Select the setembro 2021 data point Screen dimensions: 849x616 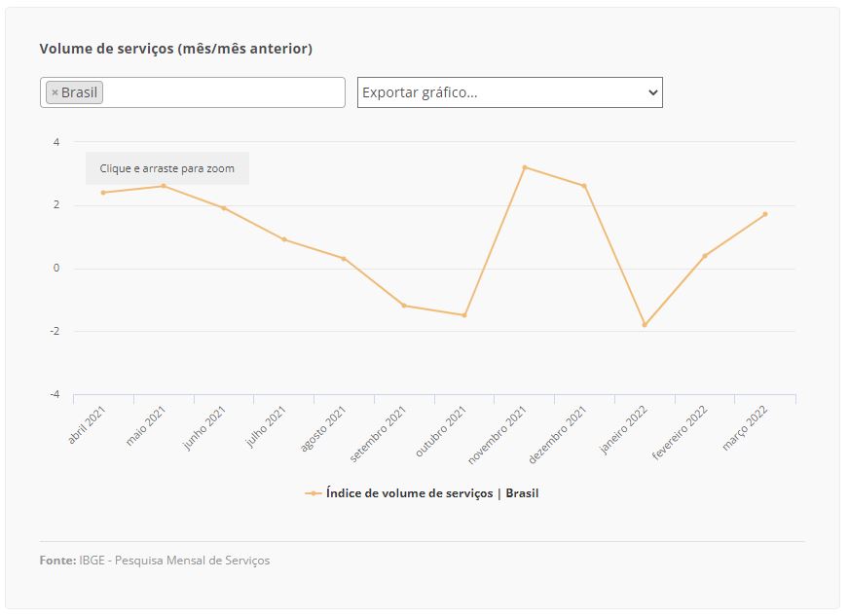pos(404,306)
